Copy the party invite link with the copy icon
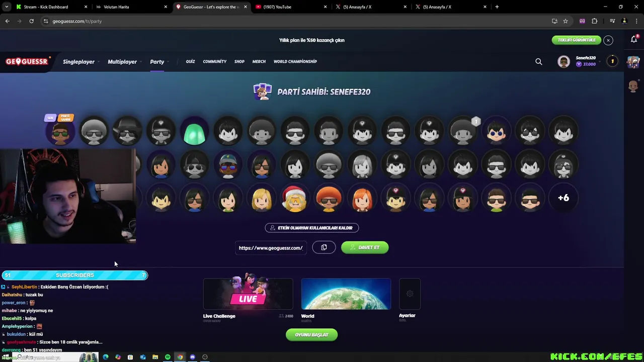 click(324, 247)
